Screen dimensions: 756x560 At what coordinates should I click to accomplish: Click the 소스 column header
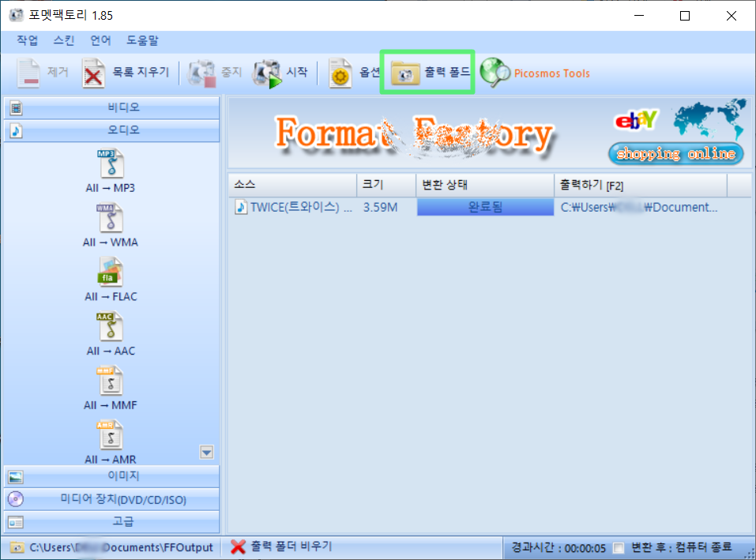292,185
